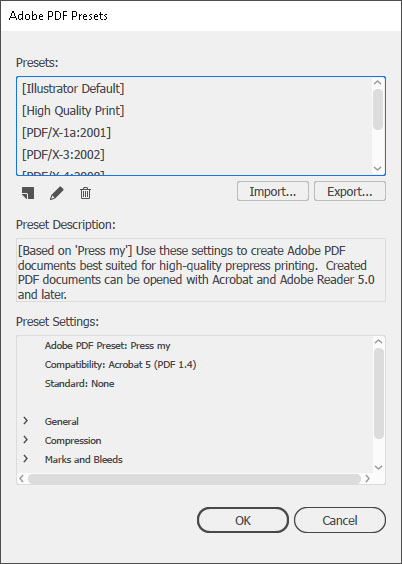Click the horizontal scroll right arrow
The width and height of the screenshot is (402, 564).
[x=367, y=478]
